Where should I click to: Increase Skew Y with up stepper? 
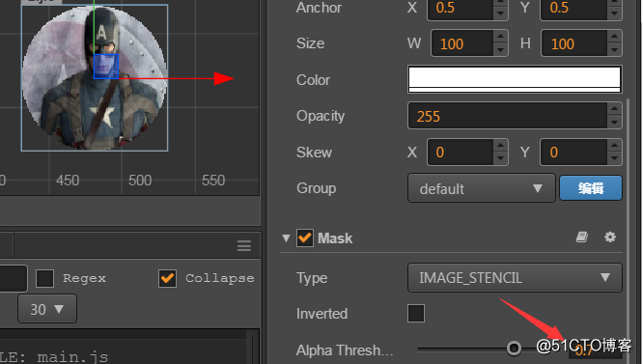[x=614, y=146]
